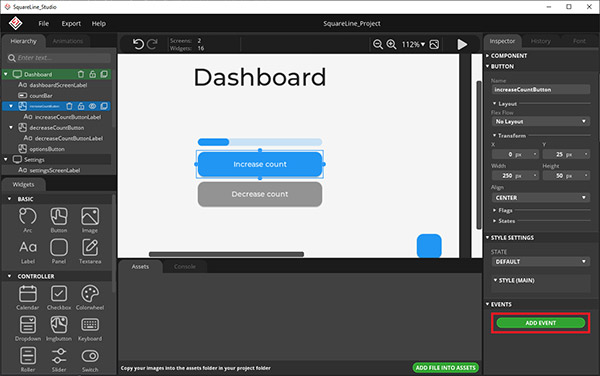Collapse the CONTROLLER widgets section
The width and height of the screenshot is (600, 376).
[x=9, y=276]
